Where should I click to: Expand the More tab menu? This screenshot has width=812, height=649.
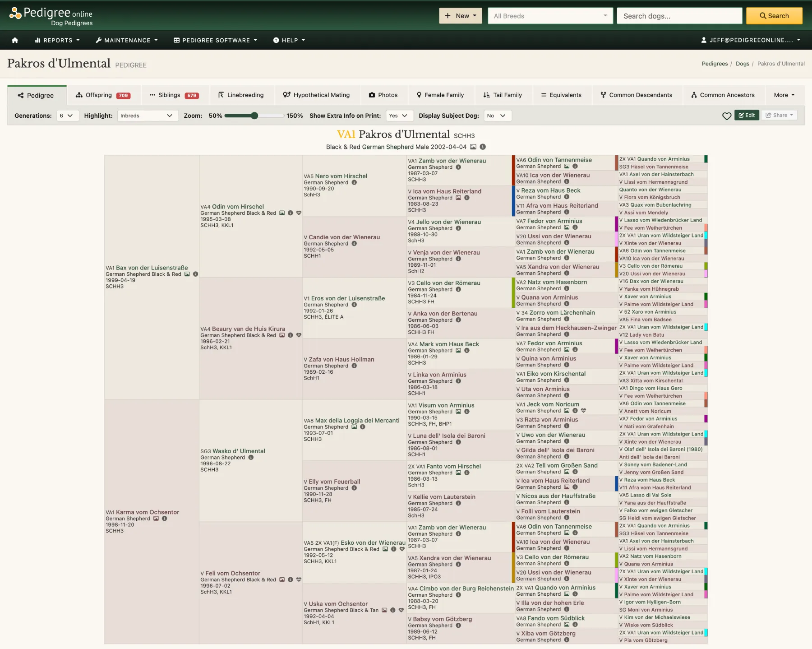point(784,95)
